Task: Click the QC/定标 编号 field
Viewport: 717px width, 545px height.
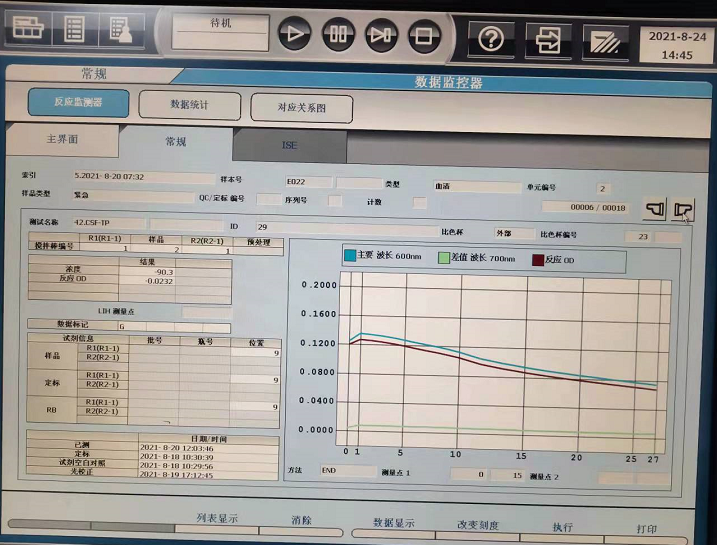Action: coord(268,199)
